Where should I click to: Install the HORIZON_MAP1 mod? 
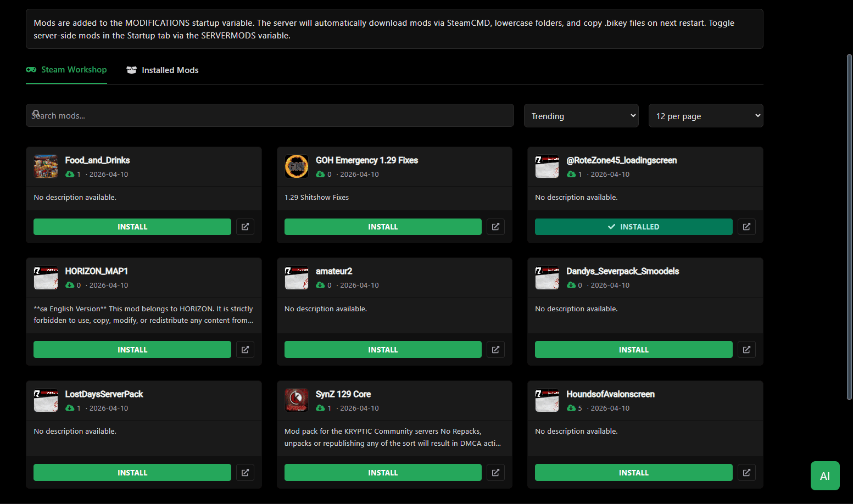(x=132, y=349)
